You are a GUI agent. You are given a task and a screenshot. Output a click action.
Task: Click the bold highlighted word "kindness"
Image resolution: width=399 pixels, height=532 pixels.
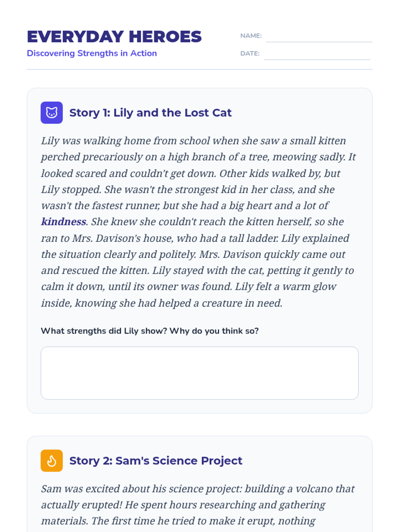(x=64, y=222)
